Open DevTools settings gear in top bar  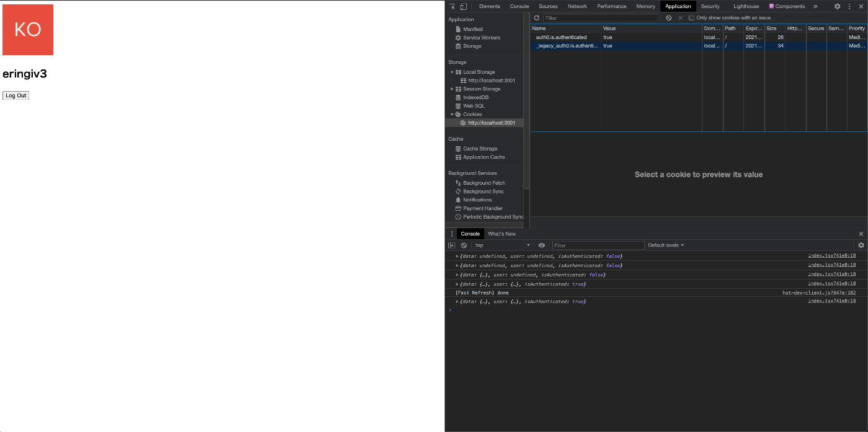[837, 6]
